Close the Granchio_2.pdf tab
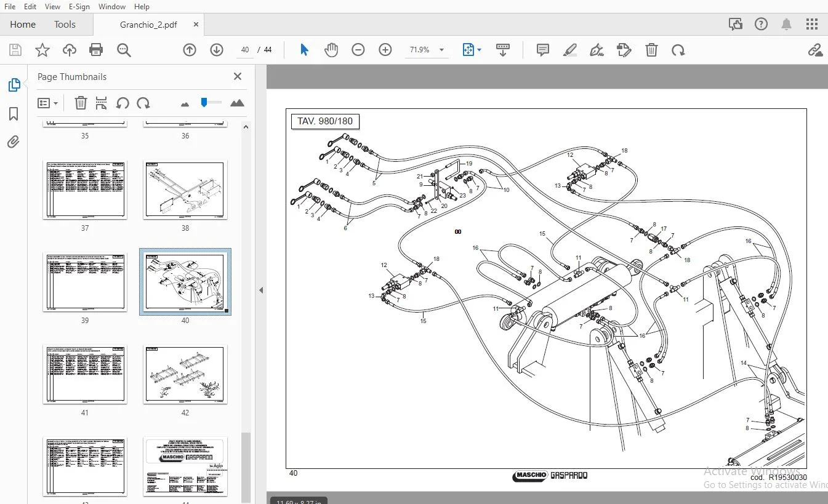Screen dimensions: 828x504 pos(196,25)
